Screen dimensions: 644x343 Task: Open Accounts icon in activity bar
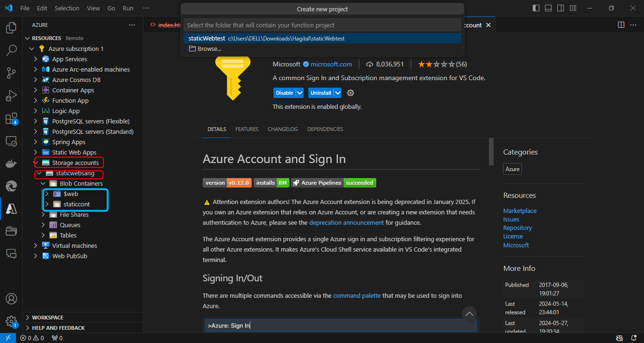point(11,299)
